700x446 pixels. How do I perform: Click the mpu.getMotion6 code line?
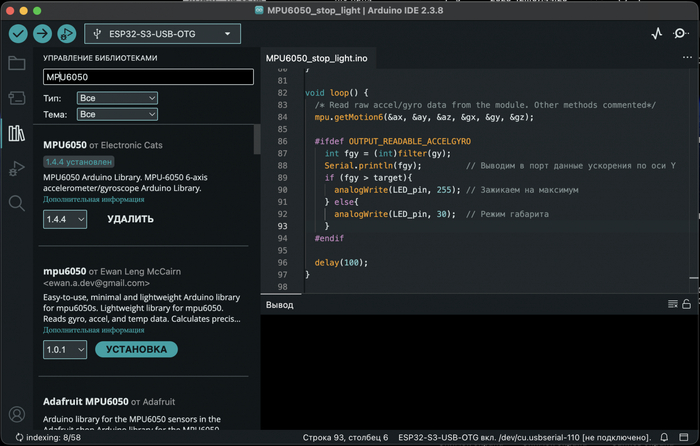(x=424, y=117)
